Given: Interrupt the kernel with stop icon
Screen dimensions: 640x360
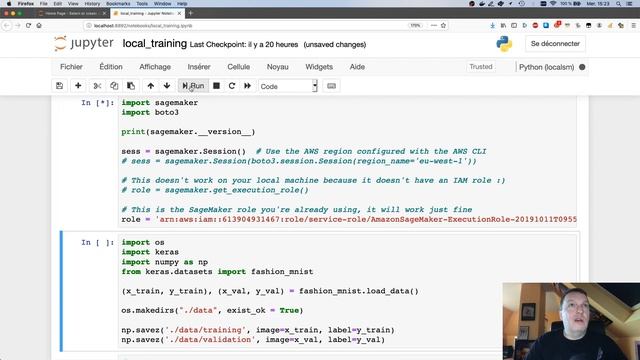Looking at the screenshot, I should [x=216, y=86].
